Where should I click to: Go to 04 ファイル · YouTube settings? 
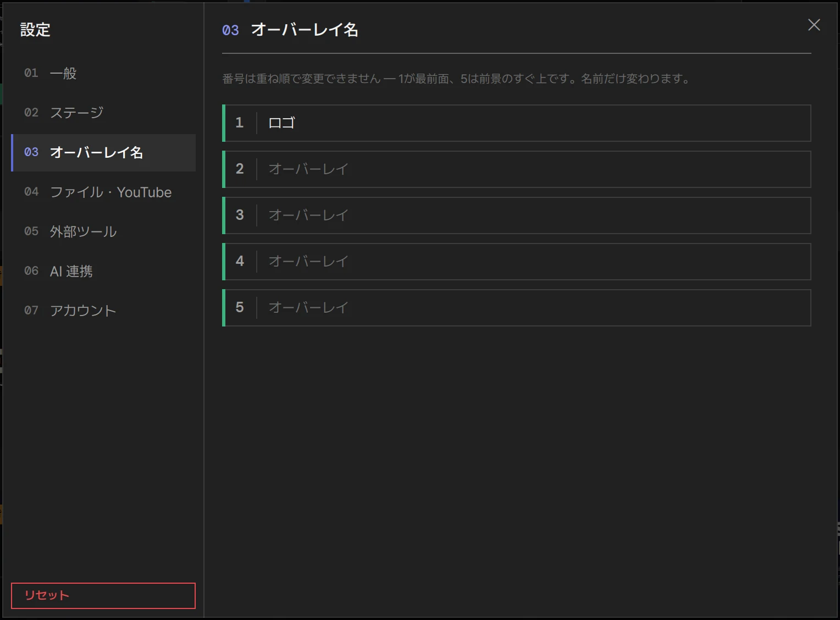[x=103, y=192]
